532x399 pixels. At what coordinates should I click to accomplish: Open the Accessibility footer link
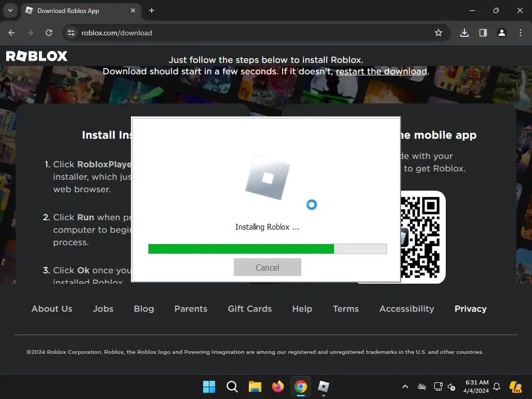407,309
